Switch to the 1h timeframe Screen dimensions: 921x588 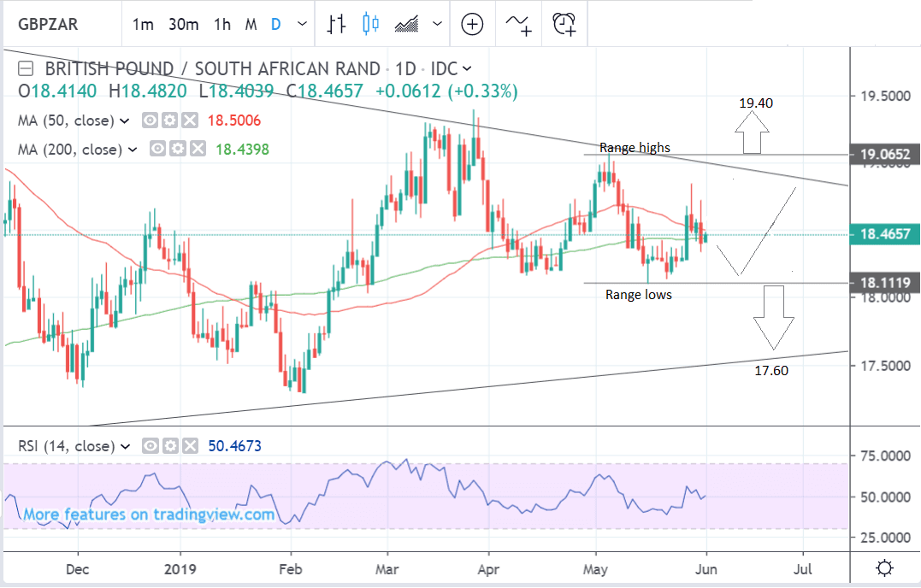222,24
